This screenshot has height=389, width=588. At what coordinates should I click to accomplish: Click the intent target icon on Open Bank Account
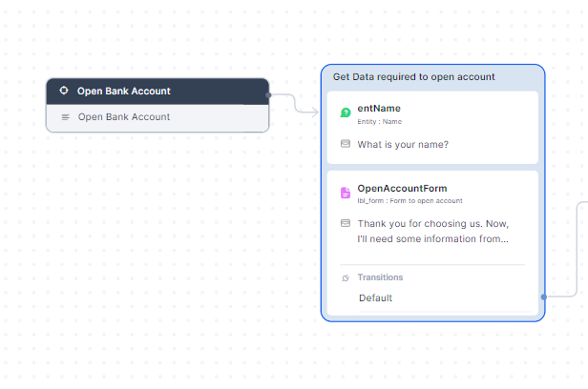[64, 92]
